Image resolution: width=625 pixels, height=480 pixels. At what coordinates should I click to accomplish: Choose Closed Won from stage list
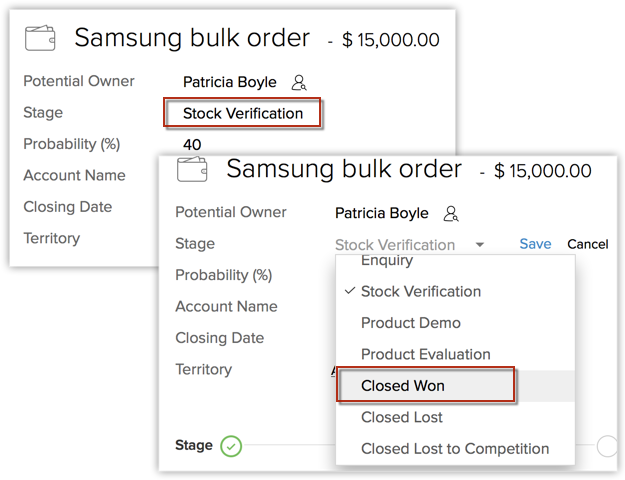tap(403, 386)
